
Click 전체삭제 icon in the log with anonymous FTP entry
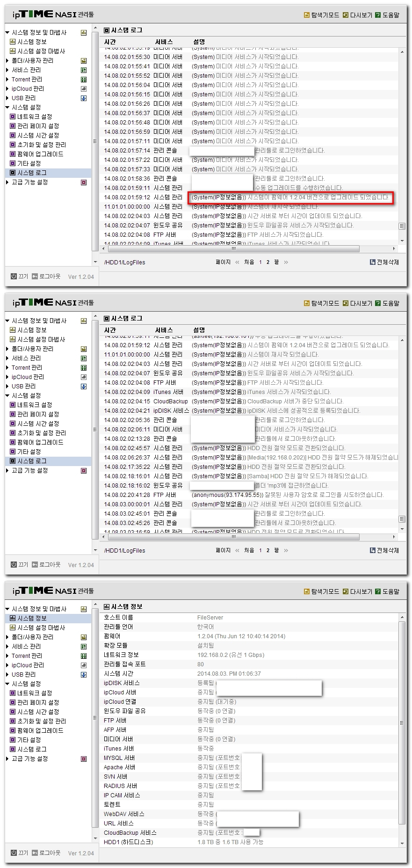click(x=372, y=550)
